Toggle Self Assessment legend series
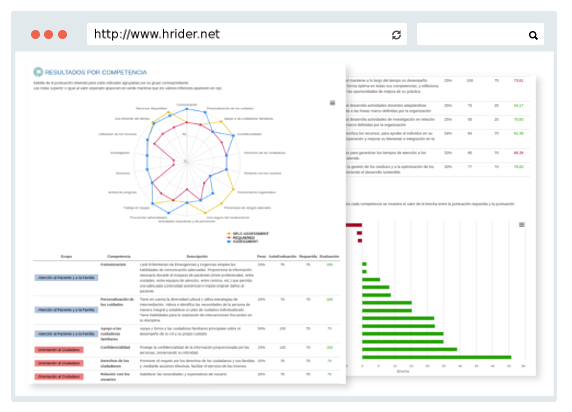572x412 pixels. coord(248,234)
